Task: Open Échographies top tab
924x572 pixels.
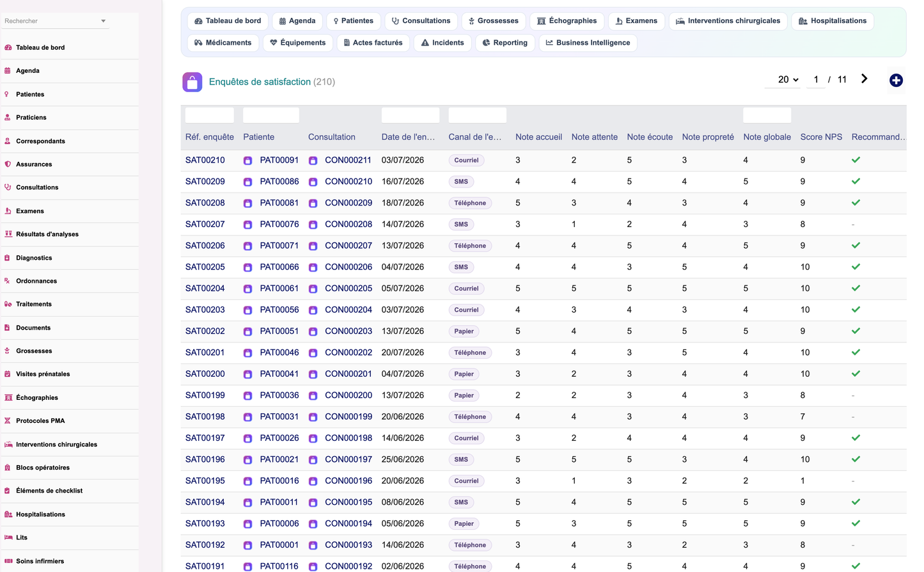Action: pyautogui.click(x=567, y=21)
